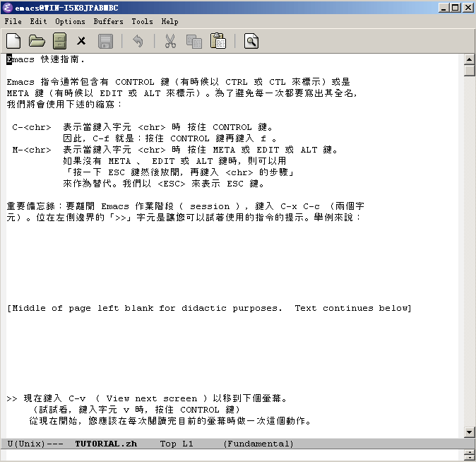Search text with the magnifier icon
Screen dimensions: 476x462
(251, 41)
